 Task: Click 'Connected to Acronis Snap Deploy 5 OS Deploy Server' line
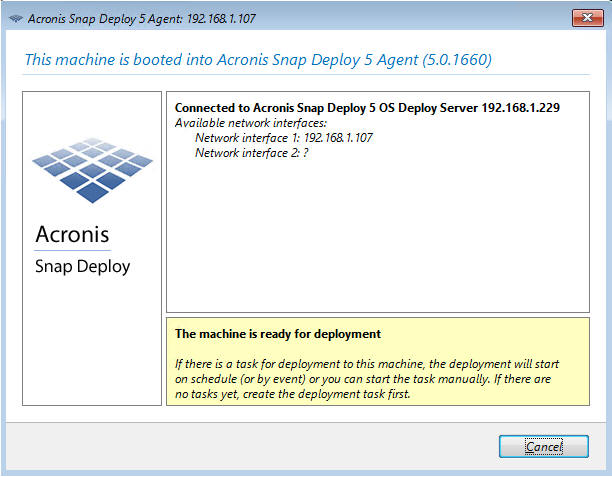click(367, 107)
